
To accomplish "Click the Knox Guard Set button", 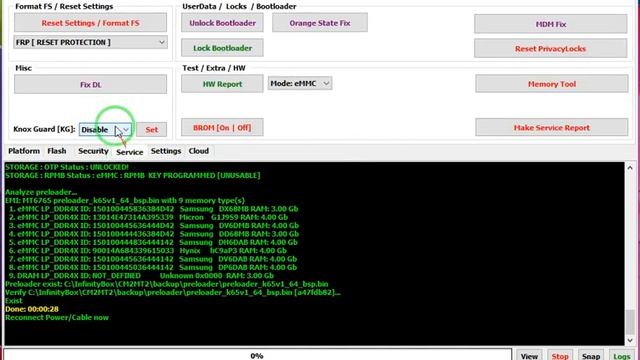I will click(151, 129).
